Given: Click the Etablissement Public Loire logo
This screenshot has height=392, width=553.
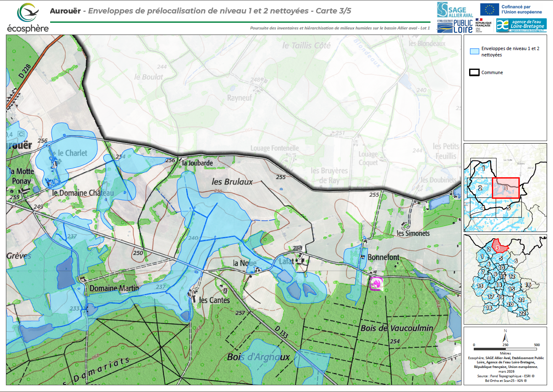Looking at the screenshot, I should [x=455, y=26].
